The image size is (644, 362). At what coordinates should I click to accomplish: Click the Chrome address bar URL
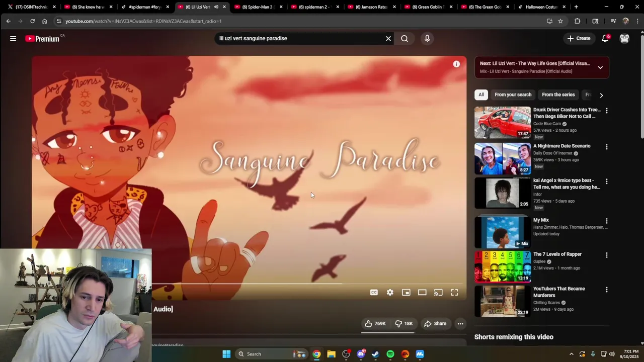pyautogui.click(x=143, y=21)
